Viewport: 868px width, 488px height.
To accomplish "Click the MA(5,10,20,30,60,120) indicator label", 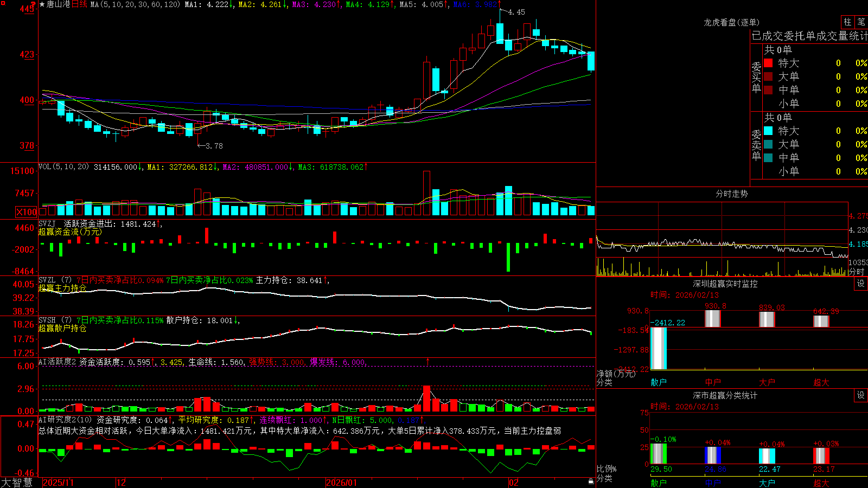I will [x=135, y=4].
